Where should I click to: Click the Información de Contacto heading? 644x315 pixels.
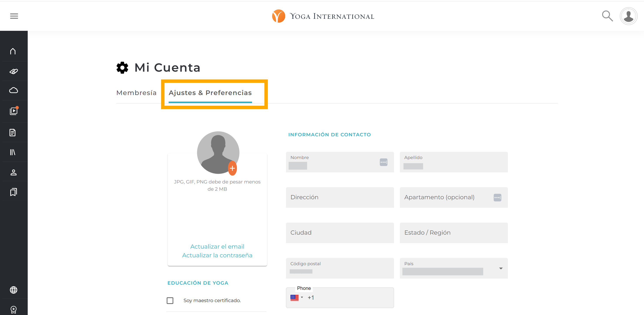(x=329, y=135)
